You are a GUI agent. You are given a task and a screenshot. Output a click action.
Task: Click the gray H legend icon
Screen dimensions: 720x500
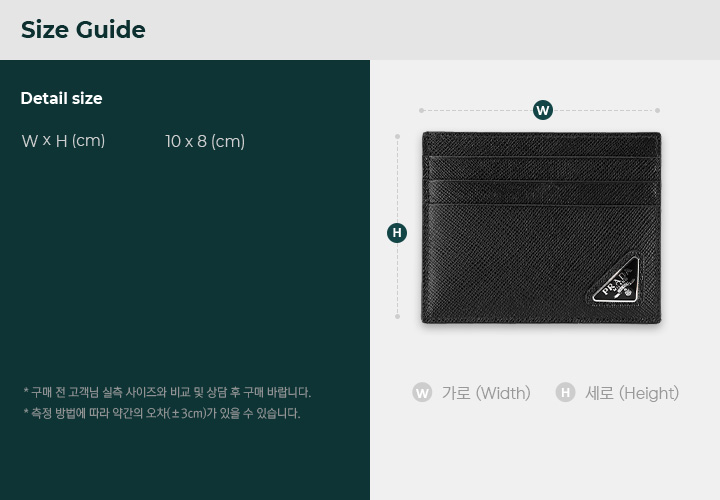[565, 393]
